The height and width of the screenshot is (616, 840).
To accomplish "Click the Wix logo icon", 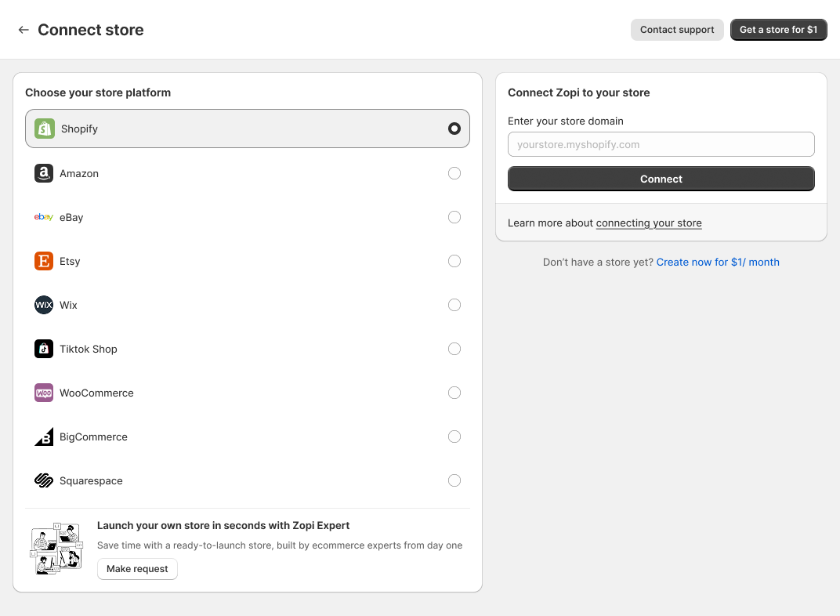I will click(x=44, y=305).
